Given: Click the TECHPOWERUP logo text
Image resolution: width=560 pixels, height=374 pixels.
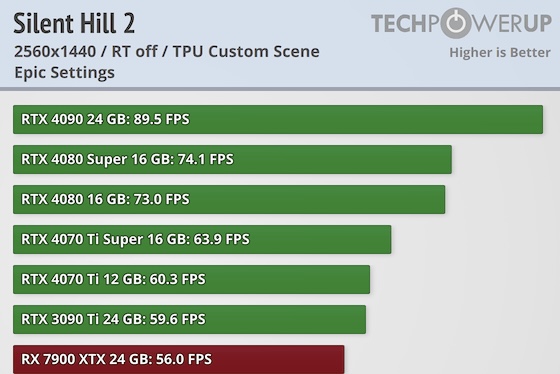Looking at the screenshot, I should [x=461, y=23].
